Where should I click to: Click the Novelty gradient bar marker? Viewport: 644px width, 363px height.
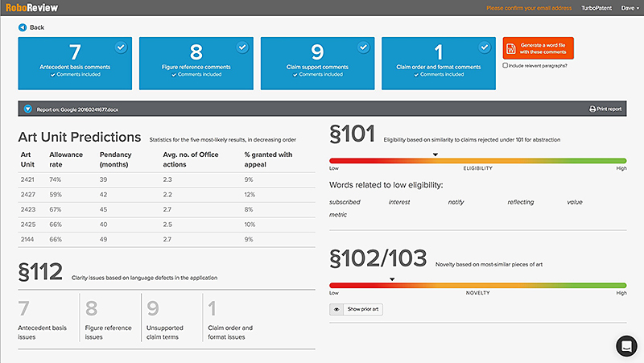coord(392,279)
